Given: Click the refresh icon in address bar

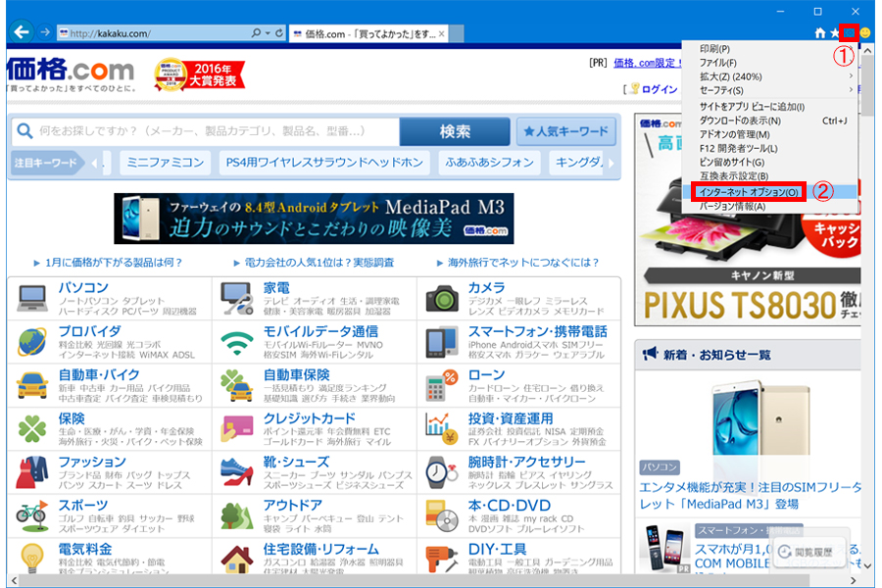Looking at the screenshot, I should (x=279, y=33).
